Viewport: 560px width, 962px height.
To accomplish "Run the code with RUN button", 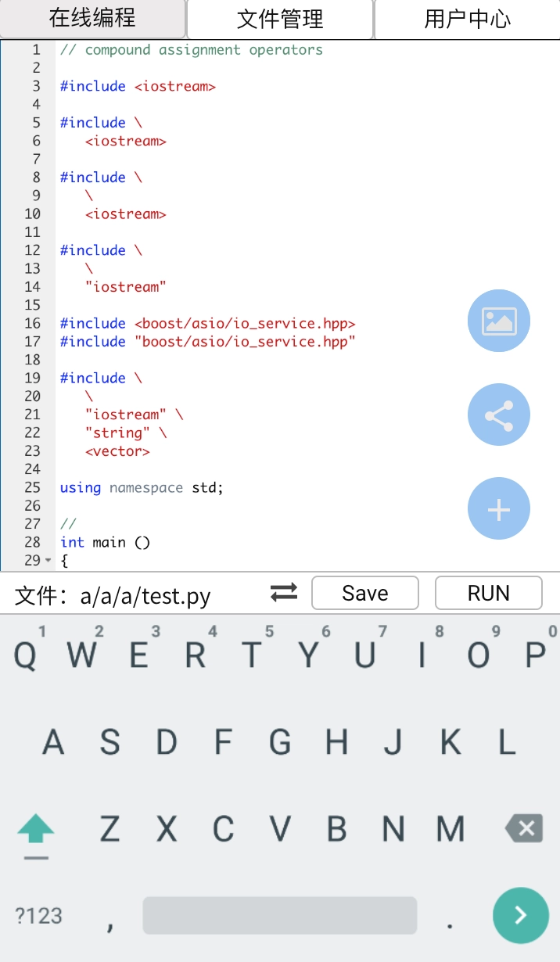I will click(488, 593).
